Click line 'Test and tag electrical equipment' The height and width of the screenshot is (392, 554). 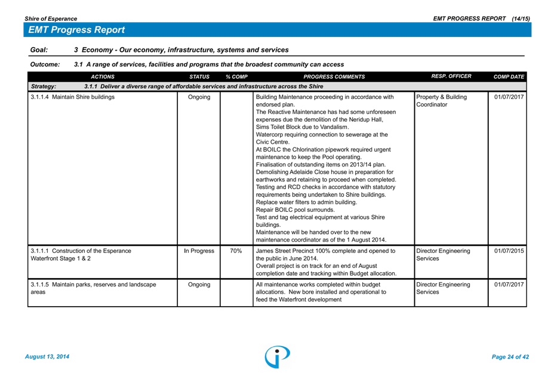coord(321,217)
